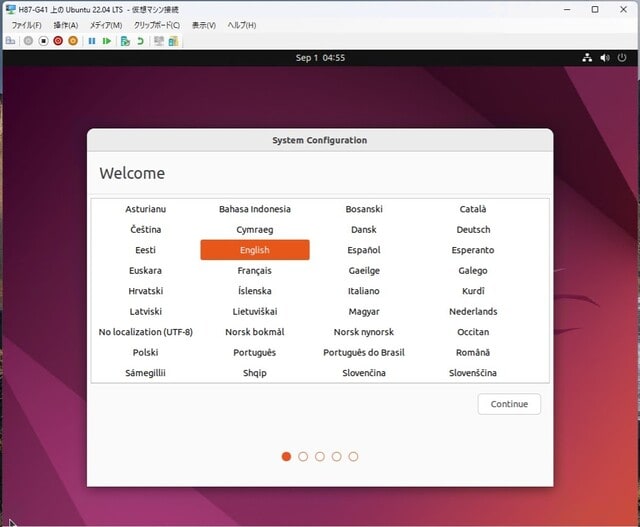
Task: Pick Hrvatski language
Action: click(x=145, y=291)
